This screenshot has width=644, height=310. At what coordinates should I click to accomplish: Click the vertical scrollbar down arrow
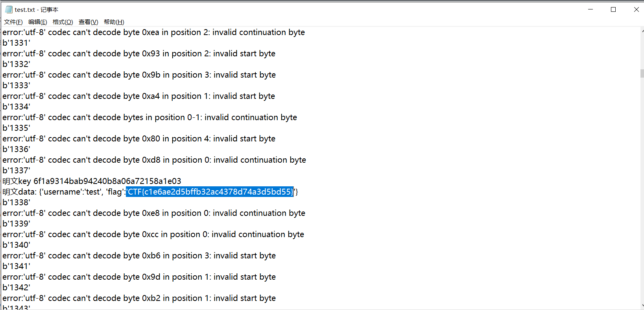click(x=642, y=306)
